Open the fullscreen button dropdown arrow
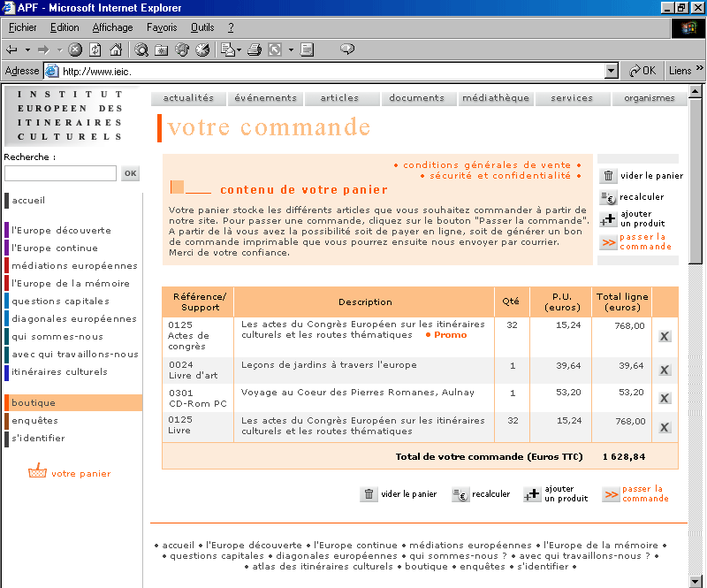 click(291, 50)
